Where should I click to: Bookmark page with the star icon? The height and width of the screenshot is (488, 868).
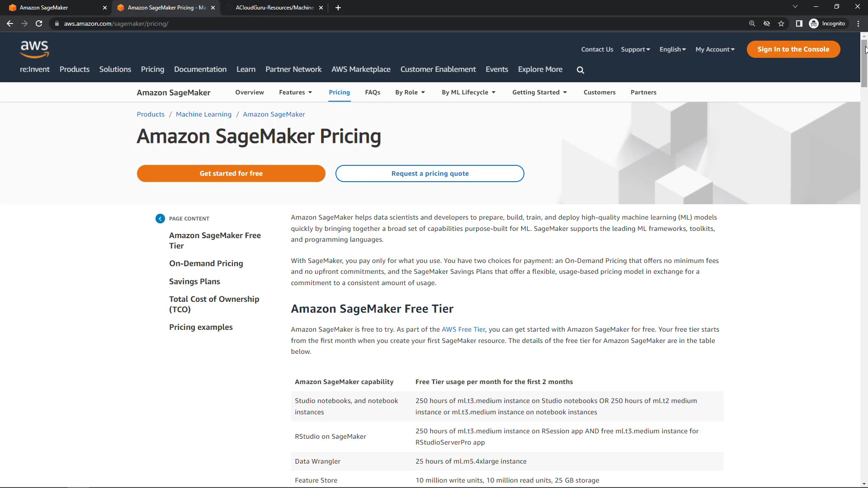pos(781,23)
